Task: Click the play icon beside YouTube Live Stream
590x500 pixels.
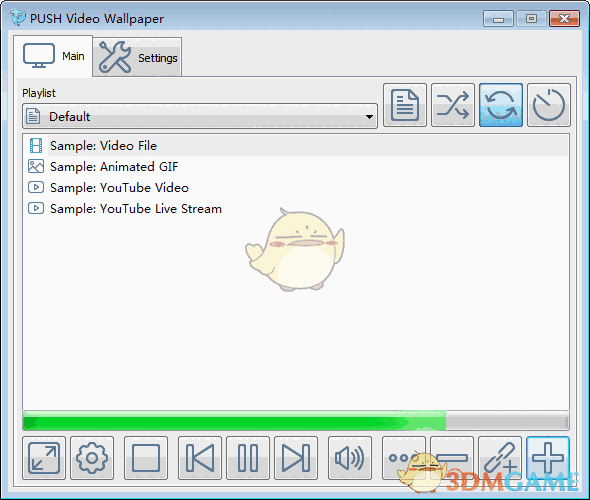Action: tap(36, 208)
